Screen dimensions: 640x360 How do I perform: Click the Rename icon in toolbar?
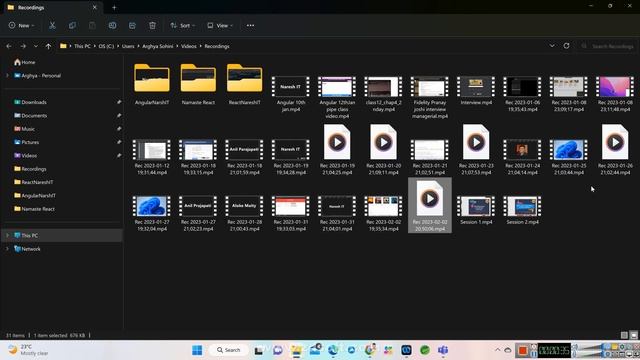tap(112, 25)
